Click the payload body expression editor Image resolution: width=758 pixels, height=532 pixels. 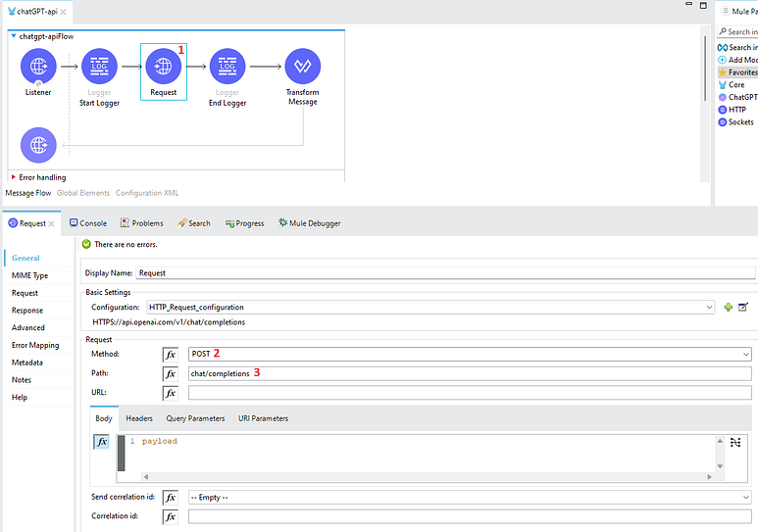(421, 454)
